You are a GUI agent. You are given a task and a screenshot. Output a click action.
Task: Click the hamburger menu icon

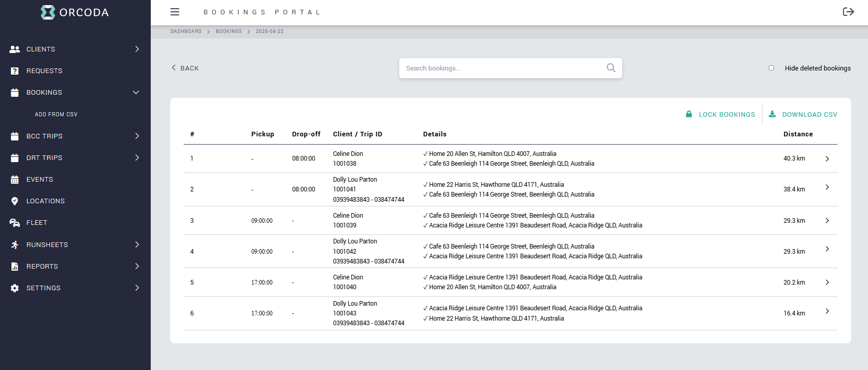pos(175,12)
